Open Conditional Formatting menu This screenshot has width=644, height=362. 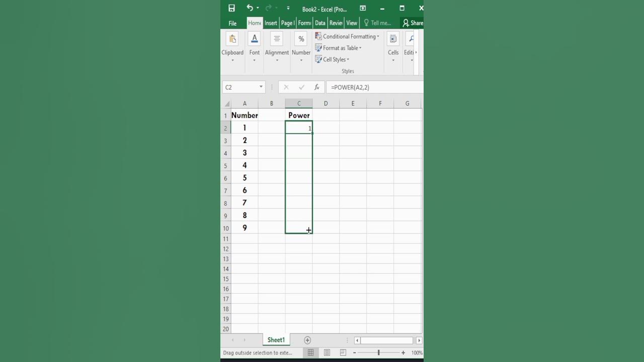(347, 36)
